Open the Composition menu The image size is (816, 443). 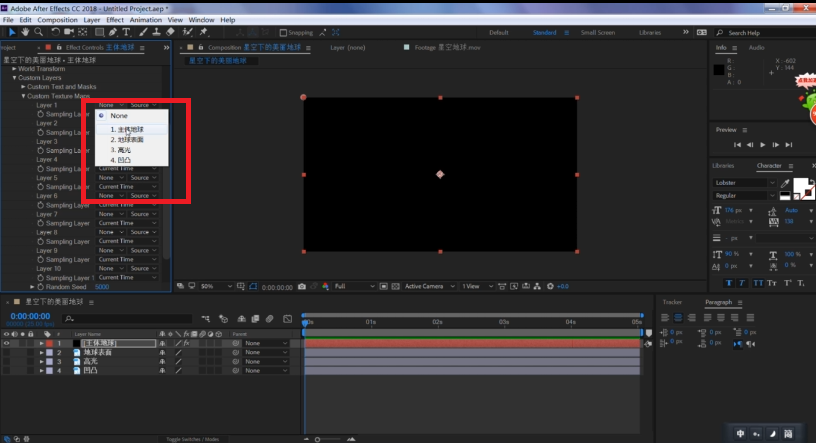tap(57, 20)
